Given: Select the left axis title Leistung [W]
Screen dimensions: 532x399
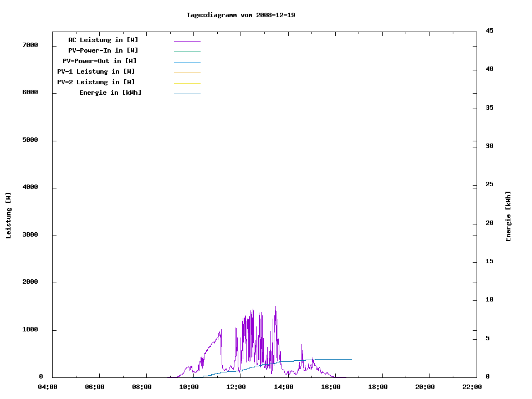Looking at the screenshot, I should [x=8, y=216].
